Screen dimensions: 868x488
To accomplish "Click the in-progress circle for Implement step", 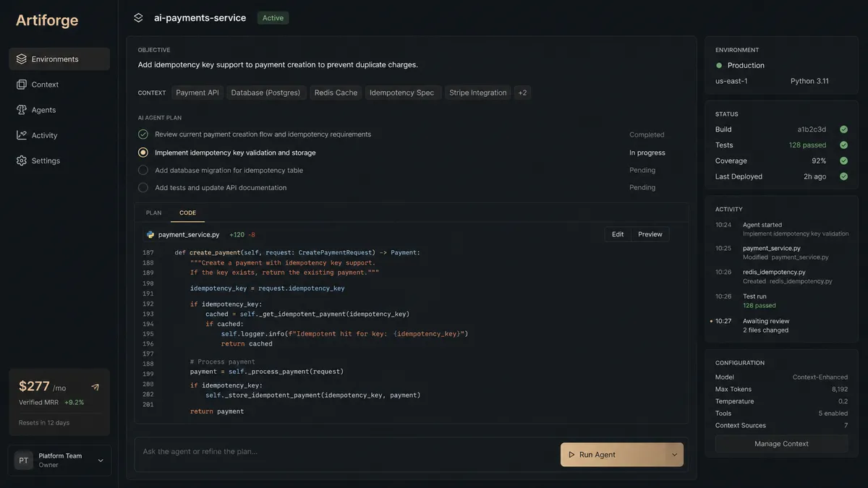I will [x=143, y=153].
